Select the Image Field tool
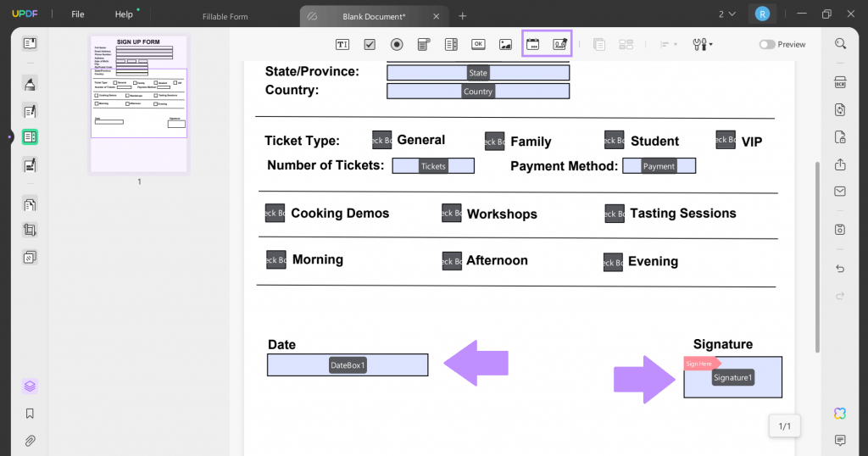 click(x=505, y=44)
